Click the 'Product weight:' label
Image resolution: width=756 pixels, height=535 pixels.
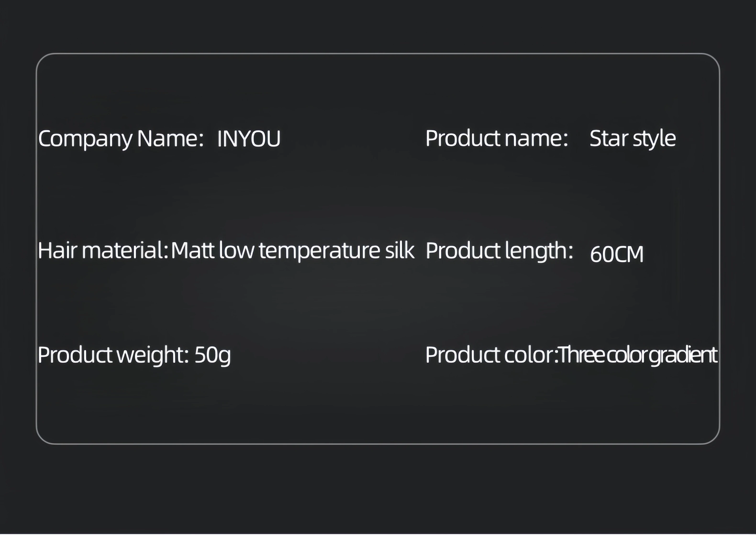[x=113, y=355]
